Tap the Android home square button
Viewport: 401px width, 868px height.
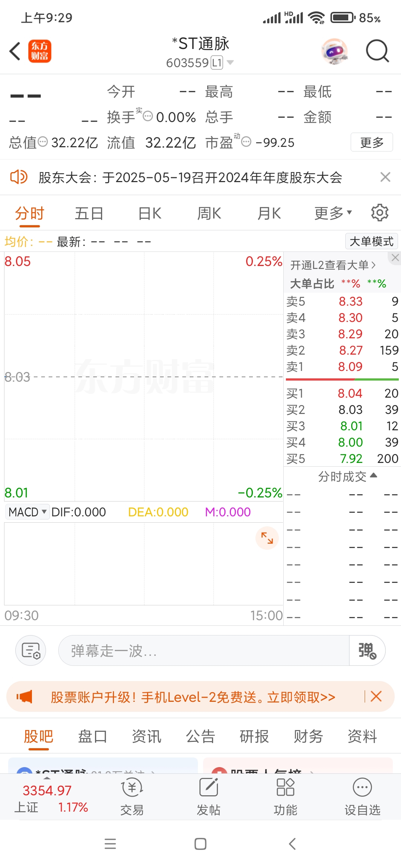[x=200, y=844]
